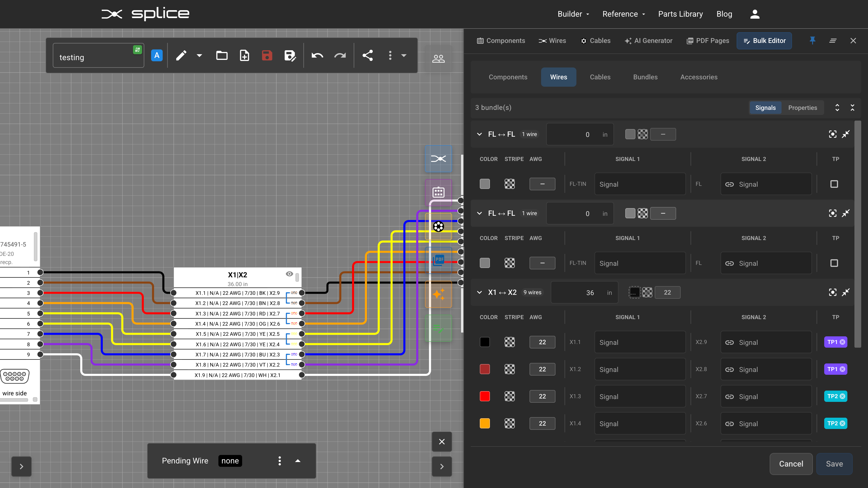Screen dimensions: 868x488
Task: Redo the last action
Action: pos(340,56)
